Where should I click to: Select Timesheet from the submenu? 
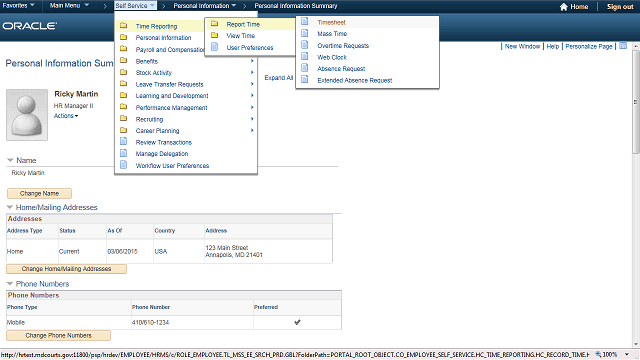331,22
